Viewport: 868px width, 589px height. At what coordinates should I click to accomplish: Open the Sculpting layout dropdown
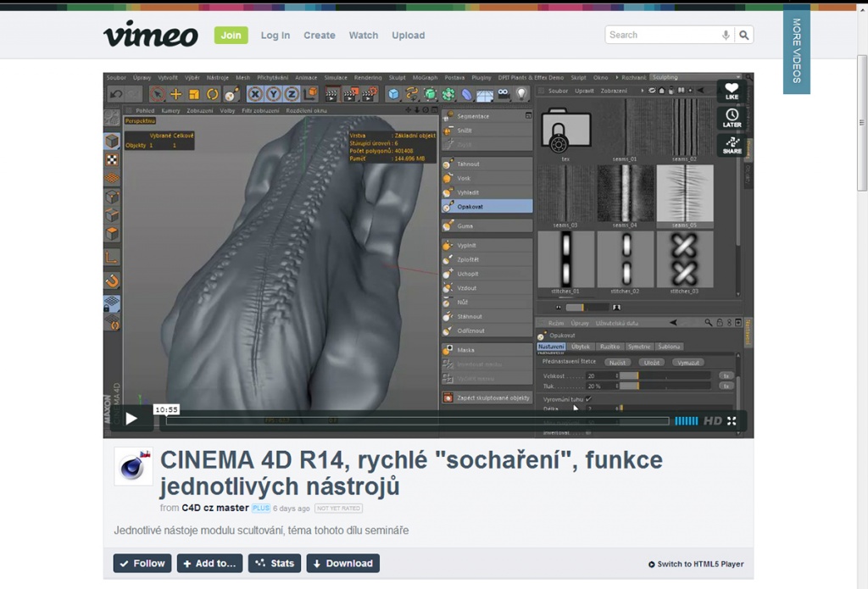695,77
